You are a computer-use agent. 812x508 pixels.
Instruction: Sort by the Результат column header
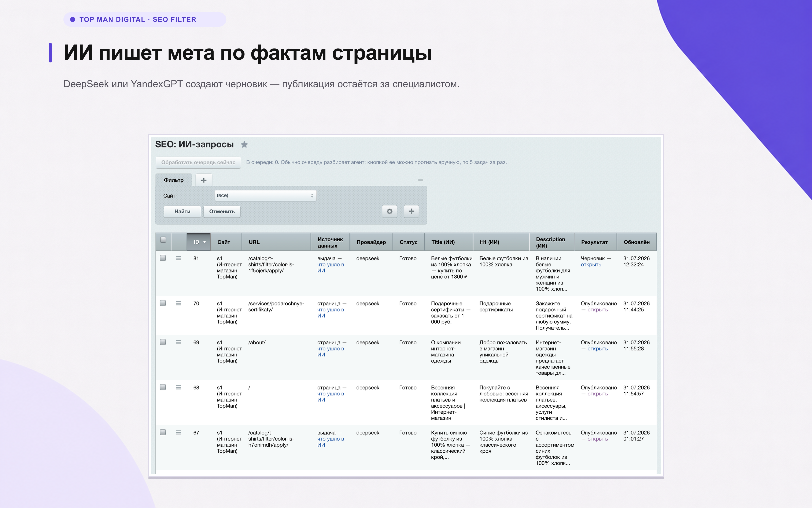(x=596, y=242)
